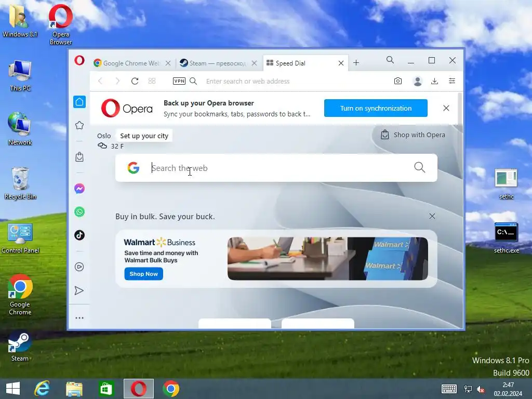Open My Flow send icon in sidebar
This screenshot has height=399, width=532.
tap(79, 290)
